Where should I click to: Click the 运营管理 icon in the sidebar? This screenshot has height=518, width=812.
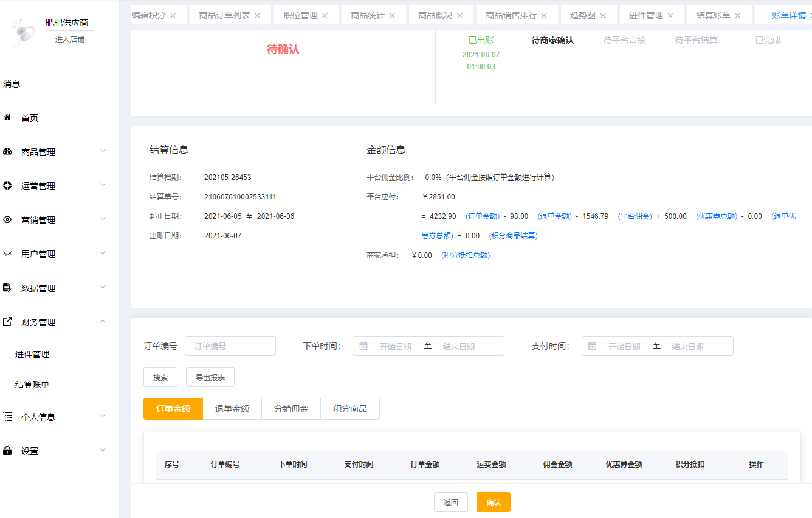click(x=7, y=185)
